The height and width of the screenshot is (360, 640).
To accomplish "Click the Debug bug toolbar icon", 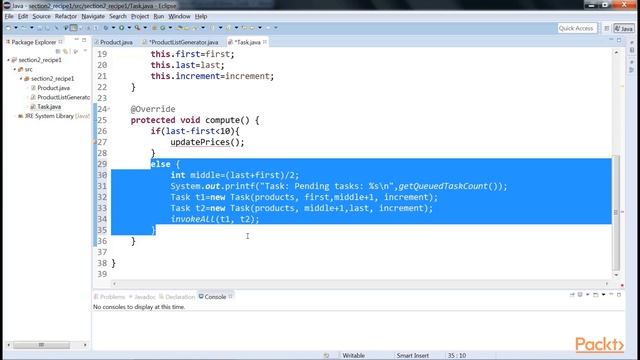I will click(106, 28).
